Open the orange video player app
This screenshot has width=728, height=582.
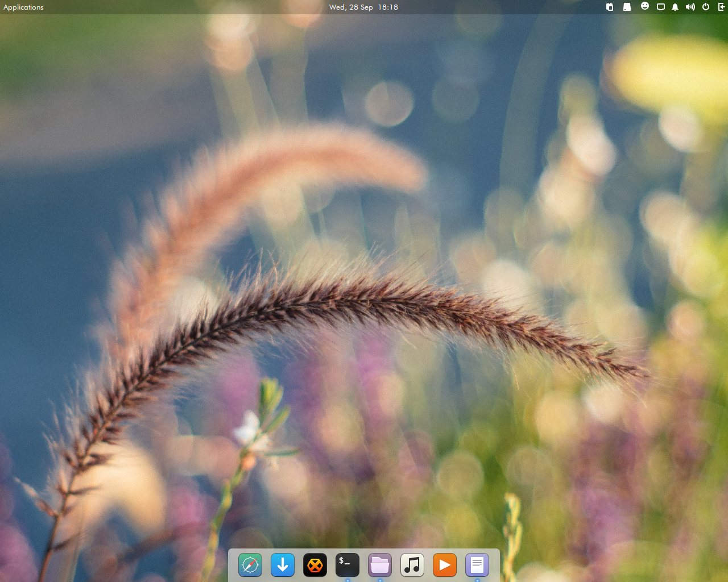click(445, 565)
